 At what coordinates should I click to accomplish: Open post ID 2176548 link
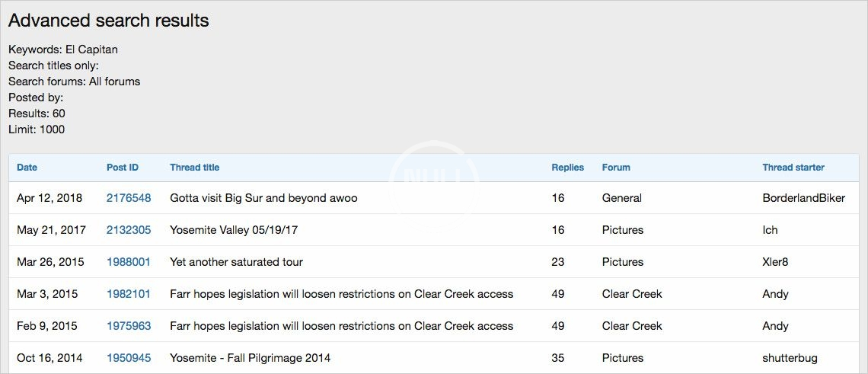(x=129, y=198)
